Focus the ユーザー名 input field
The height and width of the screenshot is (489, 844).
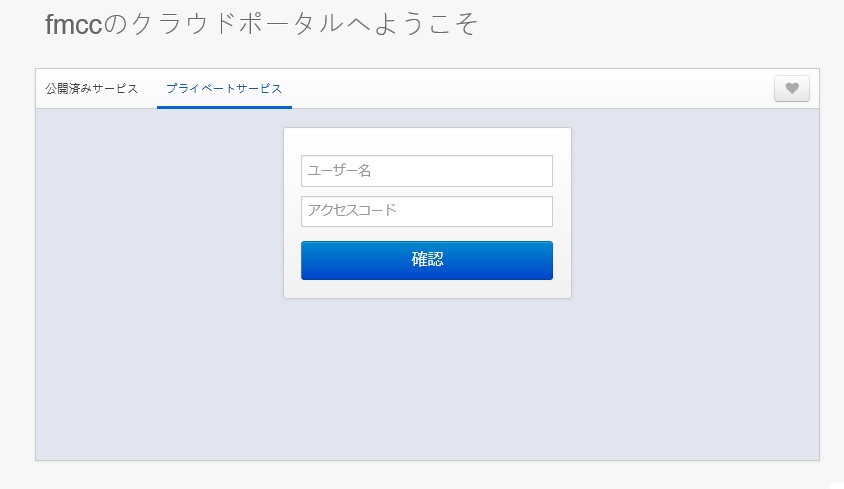tap(426, 171)
